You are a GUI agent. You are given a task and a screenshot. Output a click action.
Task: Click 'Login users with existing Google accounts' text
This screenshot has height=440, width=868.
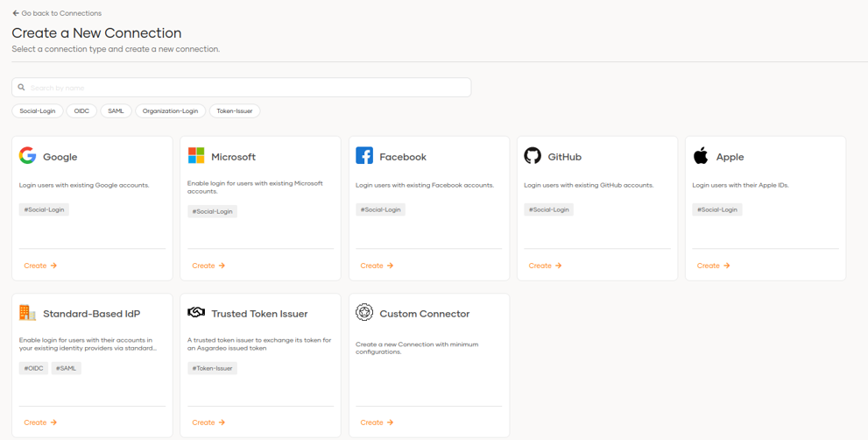[x=84, y=185]
